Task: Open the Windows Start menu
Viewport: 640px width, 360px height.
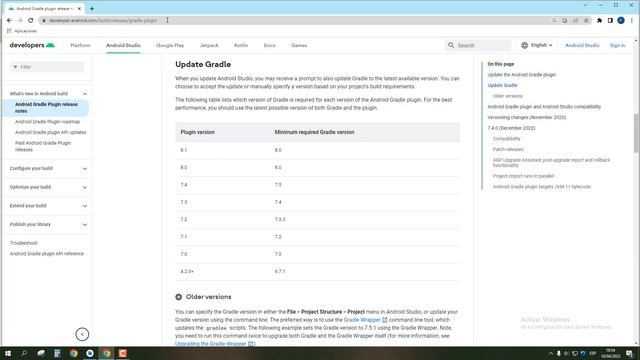Action: (8, 353)
